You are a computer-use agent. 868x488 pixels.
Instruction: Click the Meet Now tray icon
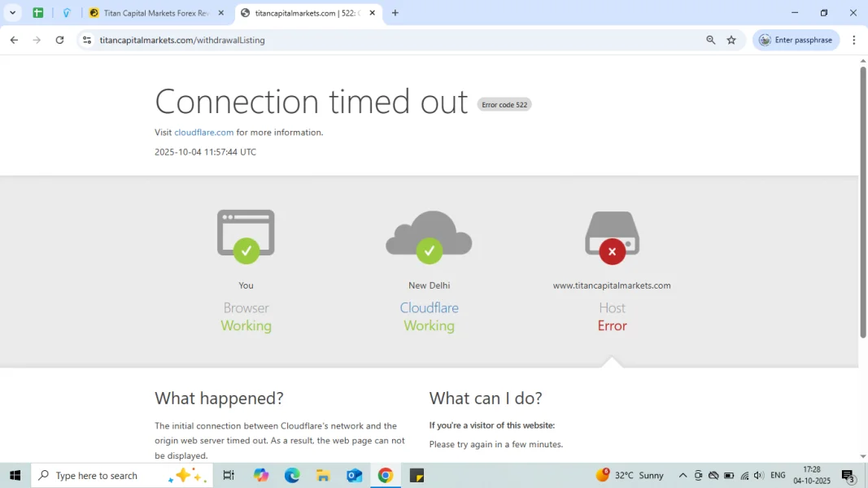698,475
